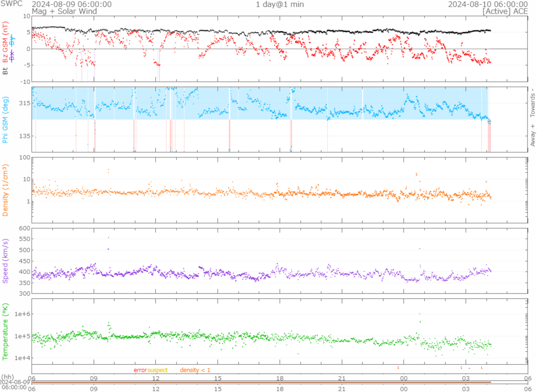The height and width of the screenshot is (392, 537).
Task: Click the yellow 'suspect' legend label
Action: 157,370
